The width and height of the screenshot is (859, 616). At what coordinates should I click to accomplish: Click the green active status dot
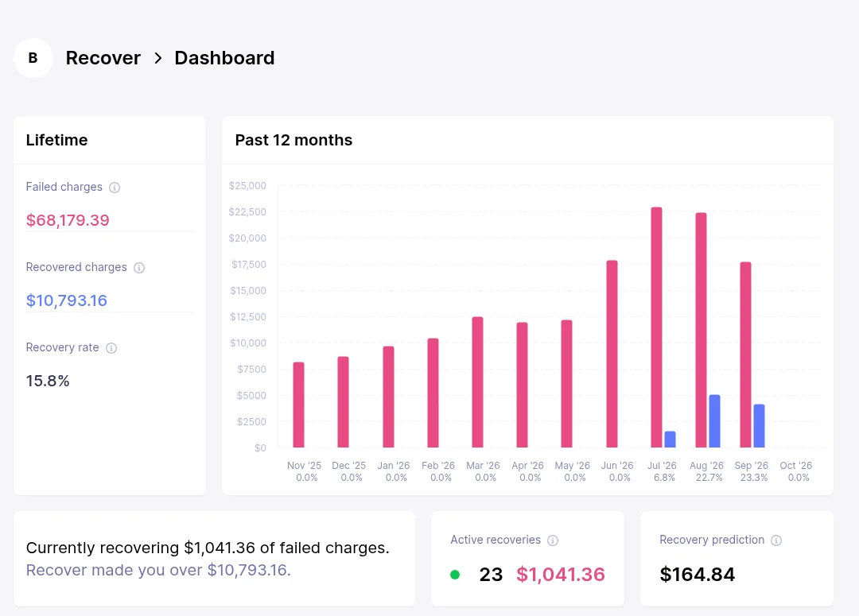click(455, 575)
